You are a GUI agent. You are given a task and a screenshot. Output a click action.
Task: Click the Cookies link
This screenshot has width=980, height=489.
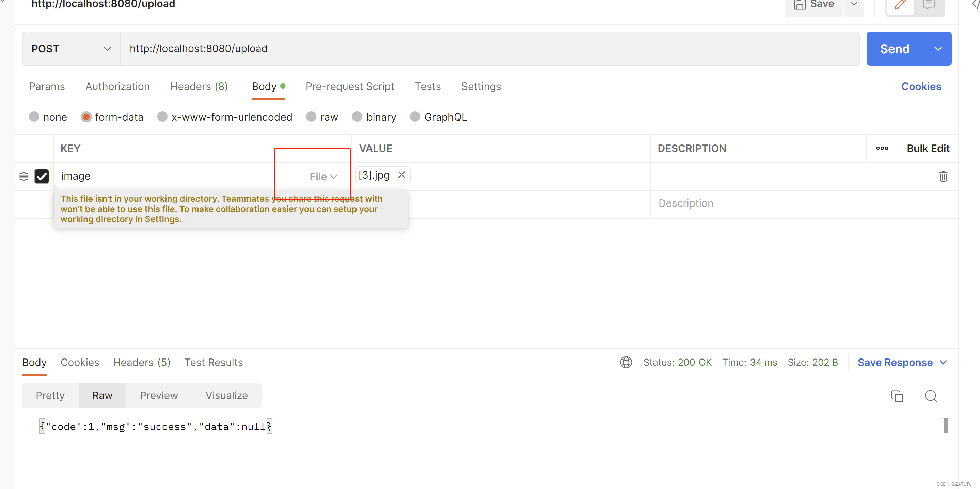tap(921, 87)
